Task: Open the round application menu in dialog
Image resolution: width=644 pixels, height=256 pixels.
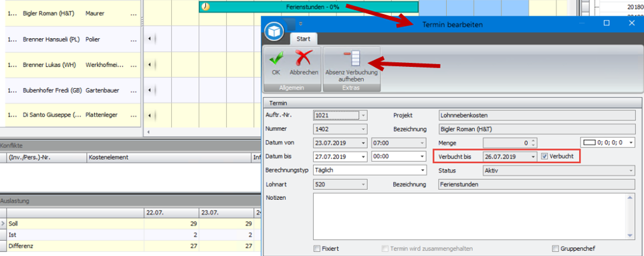Action: (x=274, y=31)
